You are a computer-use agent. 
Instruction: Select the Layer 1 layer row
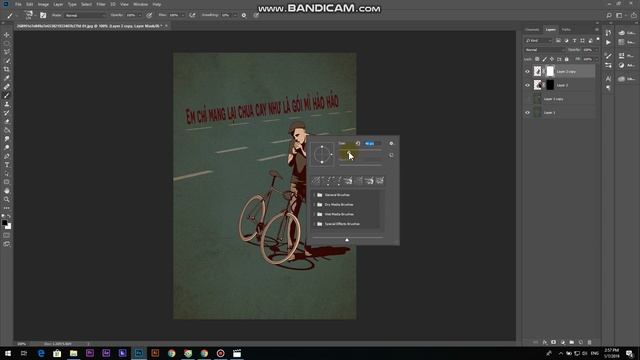[560, 113]
